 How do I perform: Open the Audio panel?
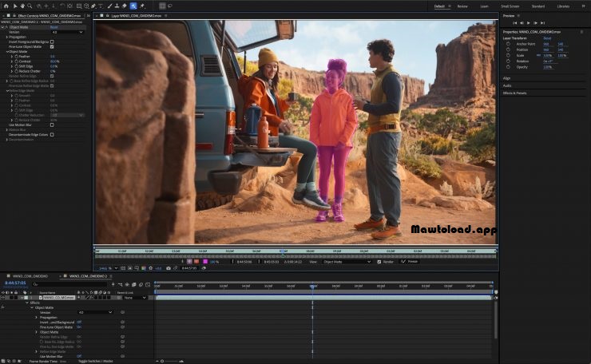tap(507, 85)
